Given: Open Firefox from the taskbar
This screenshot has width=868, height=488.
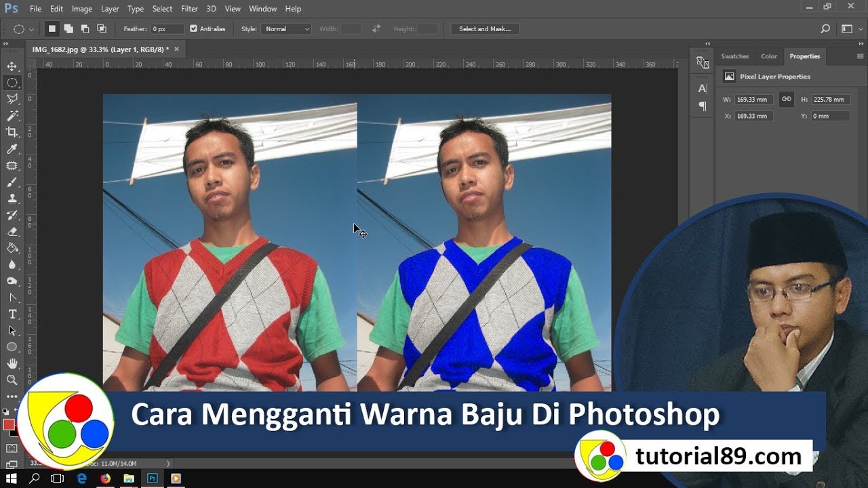Looking at the screenshot, I should (x=105, y=479).
